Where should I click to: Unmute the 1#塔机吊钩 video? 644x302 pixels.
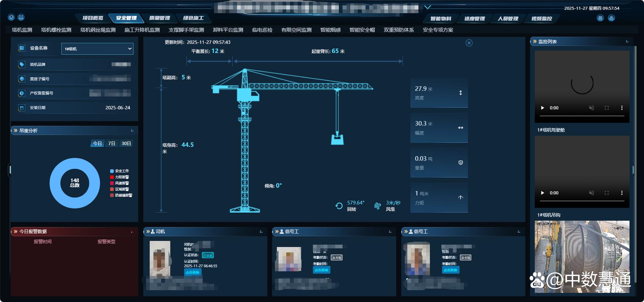click(x=592, y=193)
